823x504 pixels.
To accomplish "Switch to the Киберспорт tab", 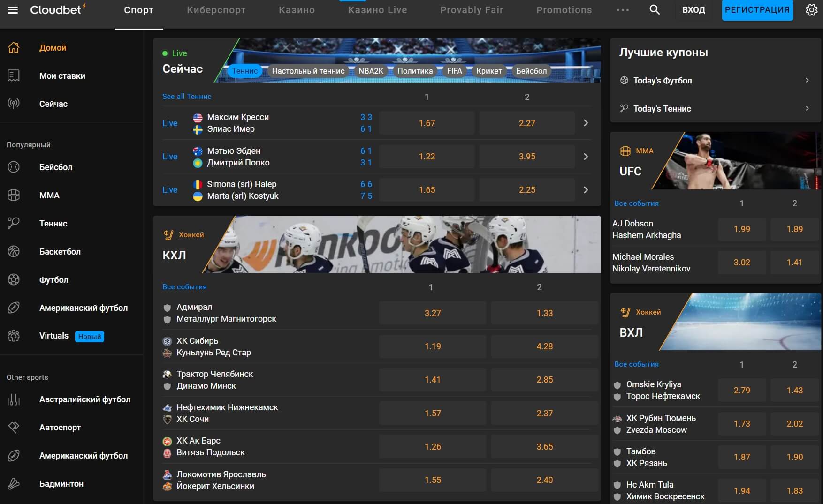I will 216,10.
